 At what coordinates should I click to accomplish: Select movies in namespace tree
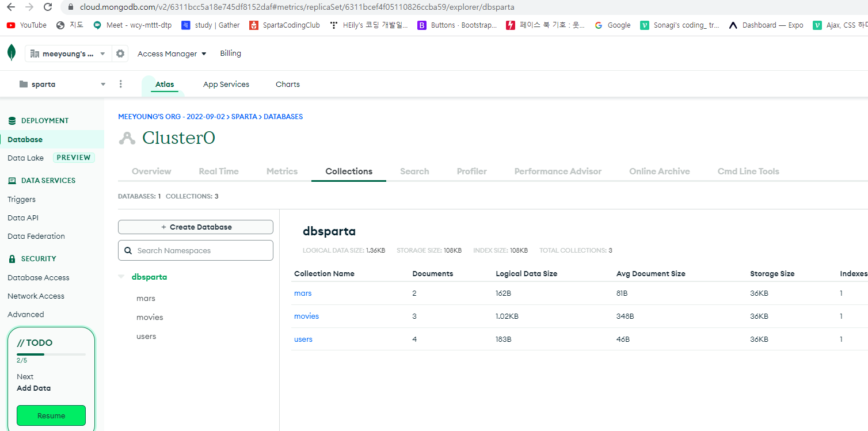[150, 318]
